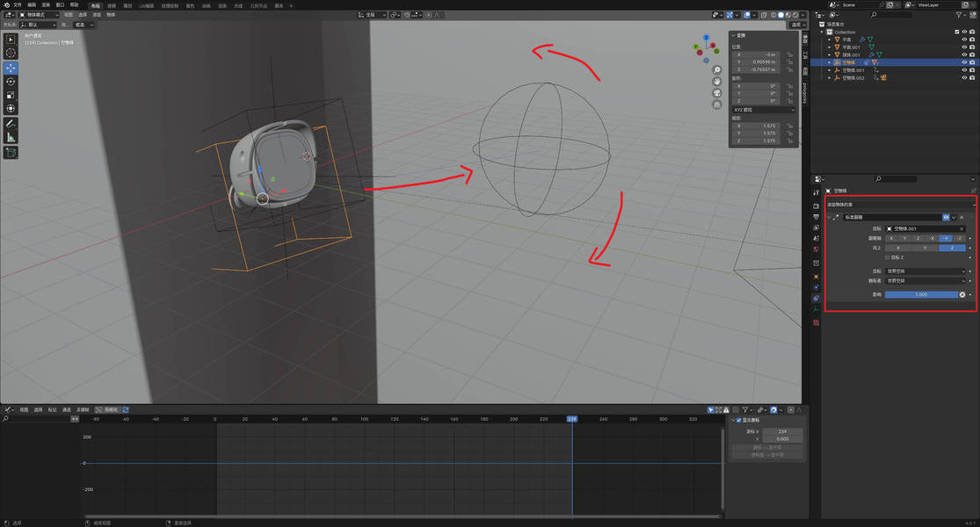The width and height of the screenshot is (980, 527).
Task: Open the Physics properties tab
Action: coord(816,287)
